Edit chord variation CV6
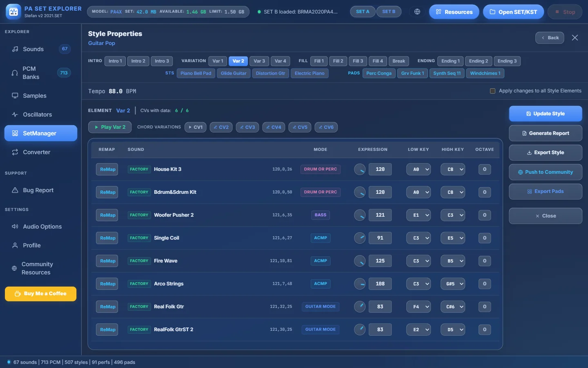This screenshot has width=588, height=368. coord(326,127)
